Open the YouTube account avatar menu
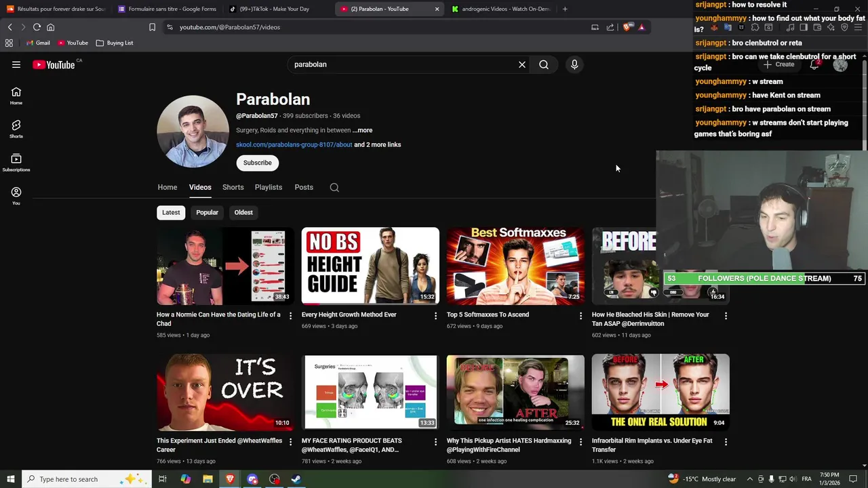The height and width of the screenshot is (488, 868). point(840,64)
